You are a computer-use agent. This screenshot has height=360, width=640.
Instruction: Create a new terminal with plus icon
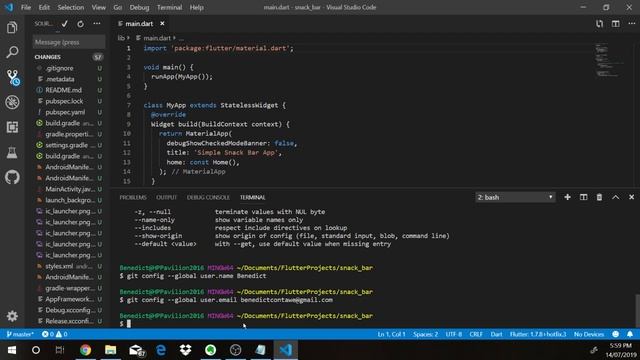click(x=567, y=197)
